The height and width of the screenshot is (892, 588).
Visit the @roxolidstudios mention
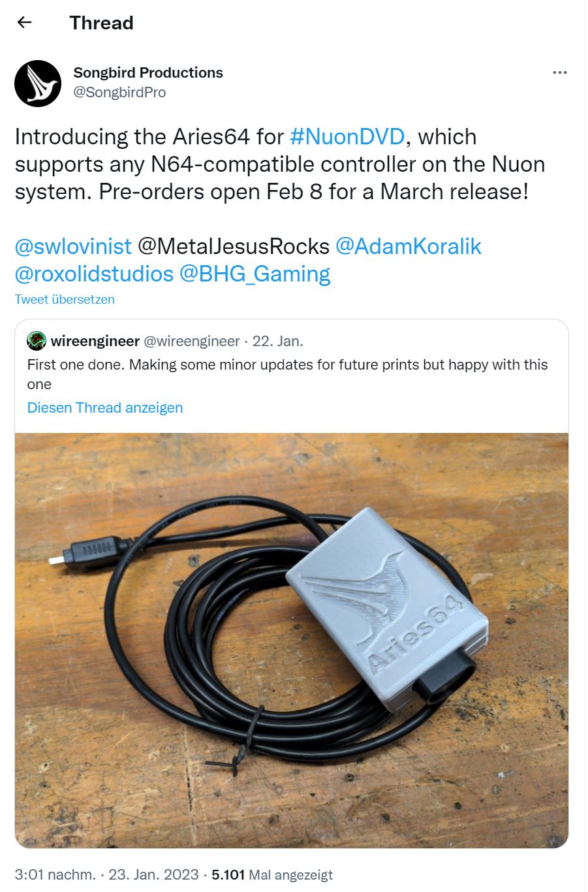pos(94,274)
